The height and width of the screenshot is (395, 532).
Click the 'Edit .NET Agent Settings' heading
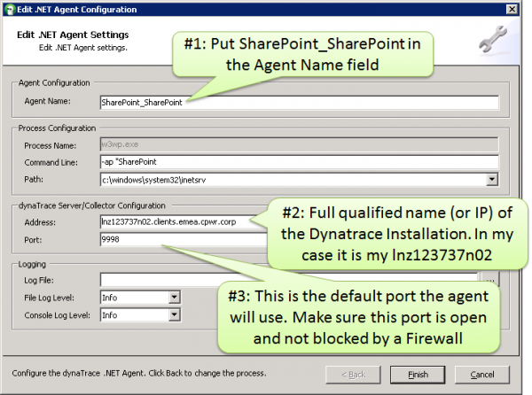[73, 35]
